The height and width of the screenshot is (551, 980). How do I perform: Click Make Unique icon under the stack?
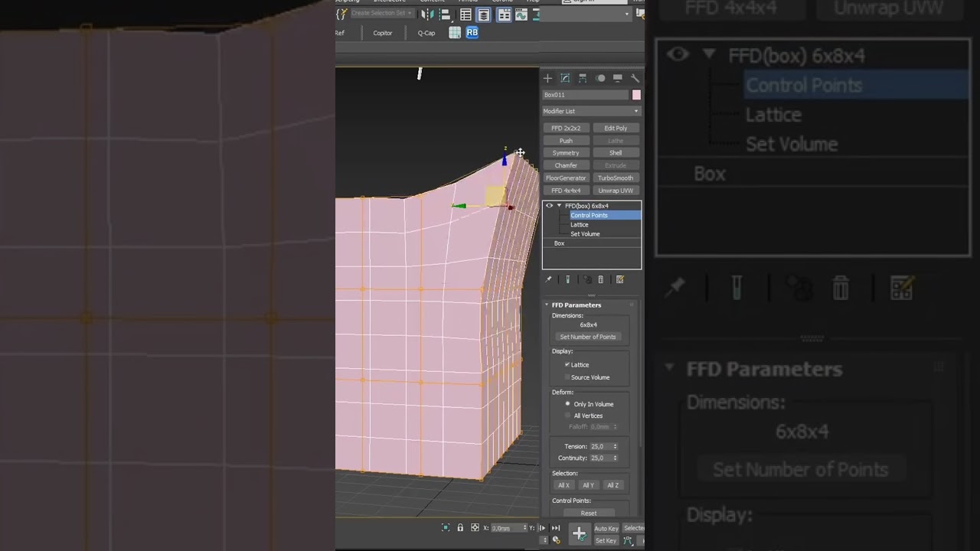(587, 280)
